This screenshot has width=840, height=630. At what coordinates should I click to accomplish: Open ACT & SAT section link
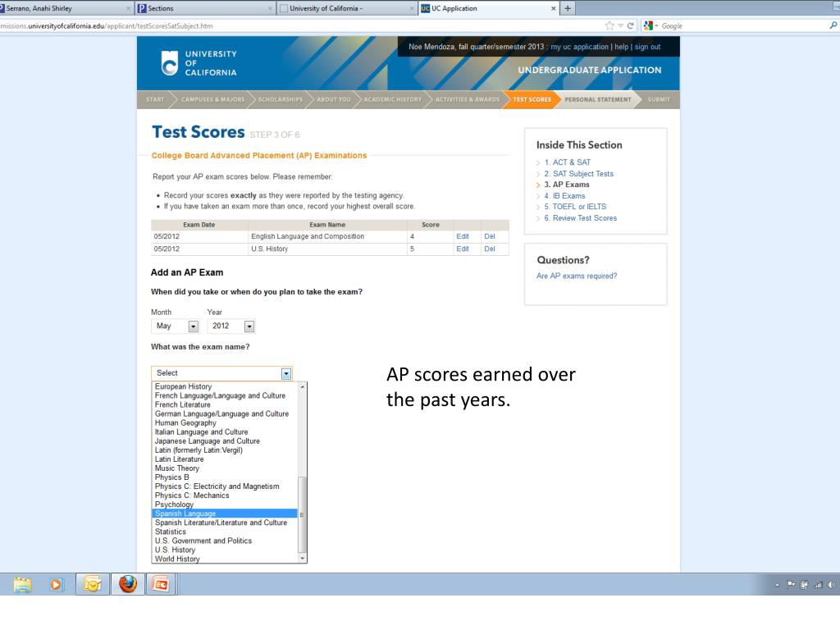pos(568,162)
